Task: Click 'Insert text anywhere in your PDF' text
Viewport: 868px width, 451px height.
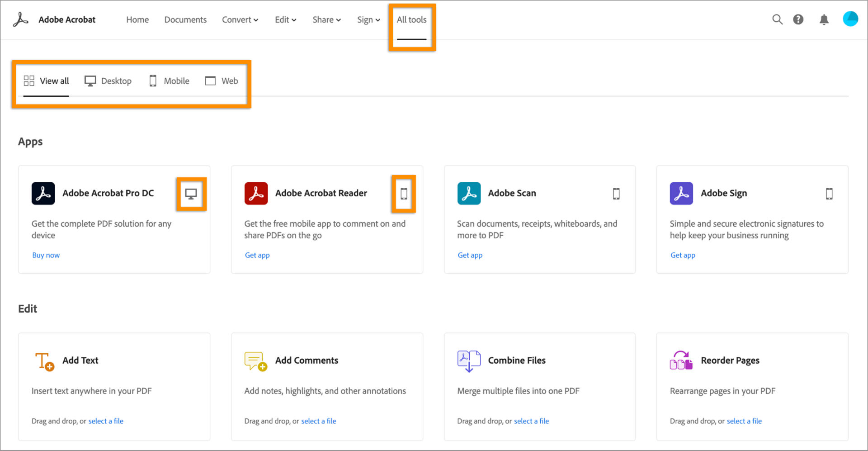Action: click(x=92, y=391)
